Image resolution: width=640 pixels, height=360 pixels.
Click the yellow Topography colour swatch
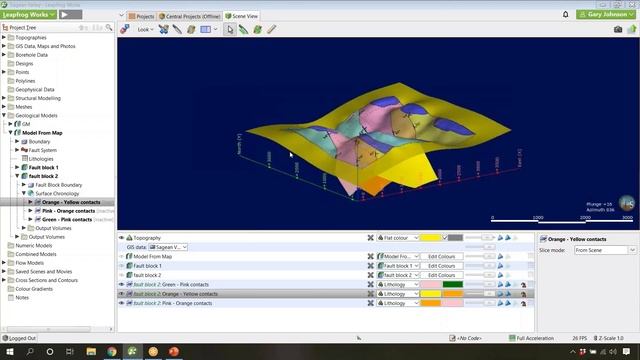[x=431, y=238]
